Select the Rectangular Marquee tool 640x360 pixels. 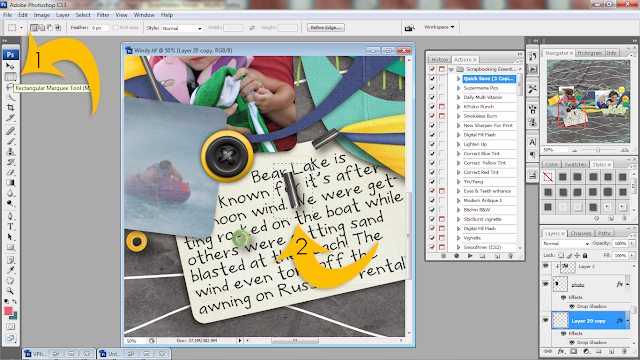tap(11, 76)
